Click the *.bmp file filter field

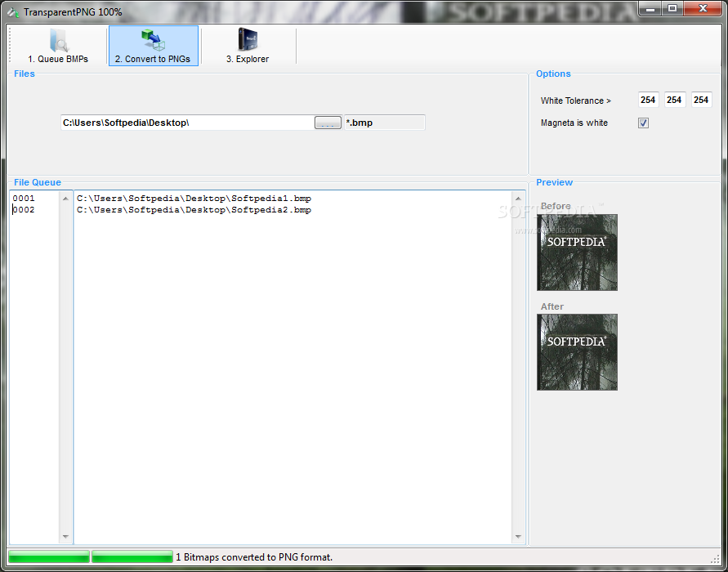385,123
